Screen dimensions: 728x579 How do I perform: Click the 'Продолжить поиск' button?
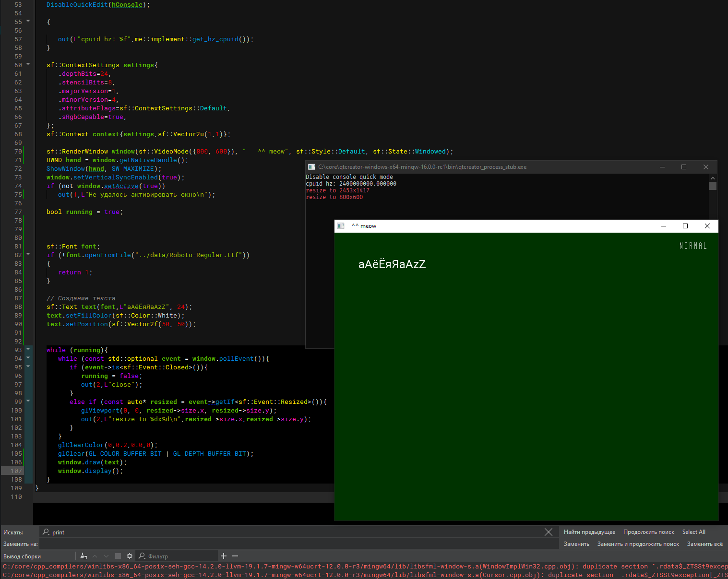coord(648,532)
